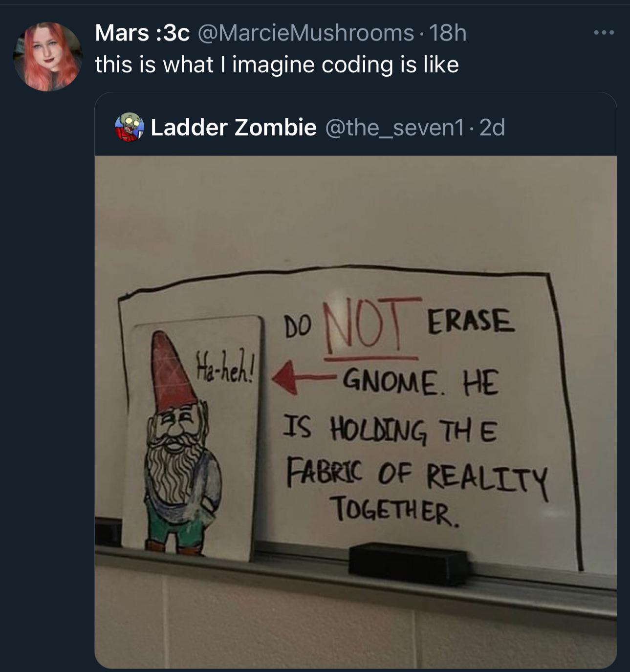Click the word TOGETHER in the photo
The width and height of the screenshot is (630, 672).
click(394, 510)
